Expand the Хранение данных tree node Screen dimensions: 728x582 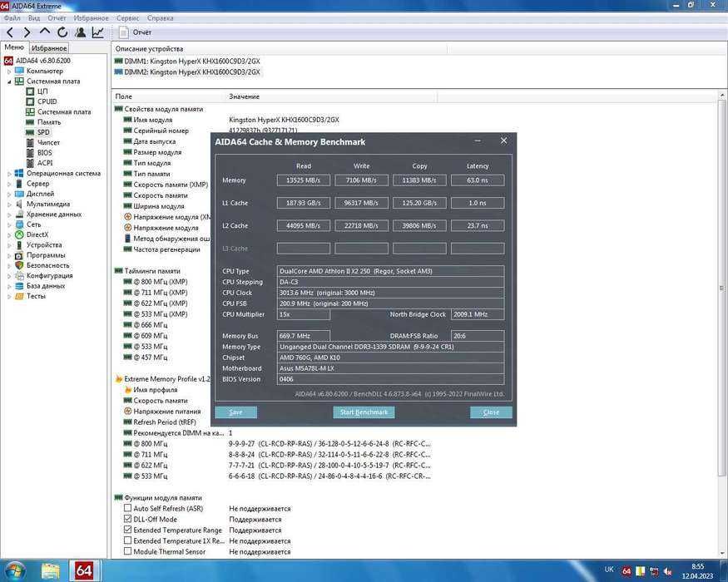coord(9,215)
